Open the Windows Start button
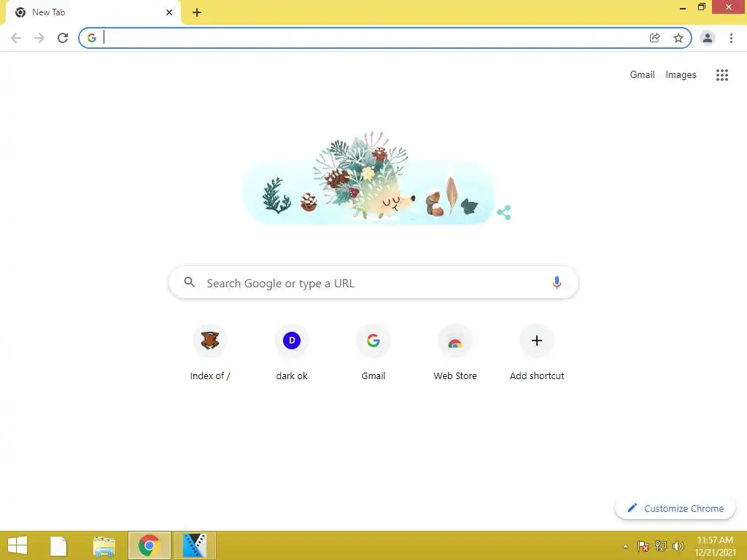The height and width of the screenshot is (560, 747). point(18,545)
